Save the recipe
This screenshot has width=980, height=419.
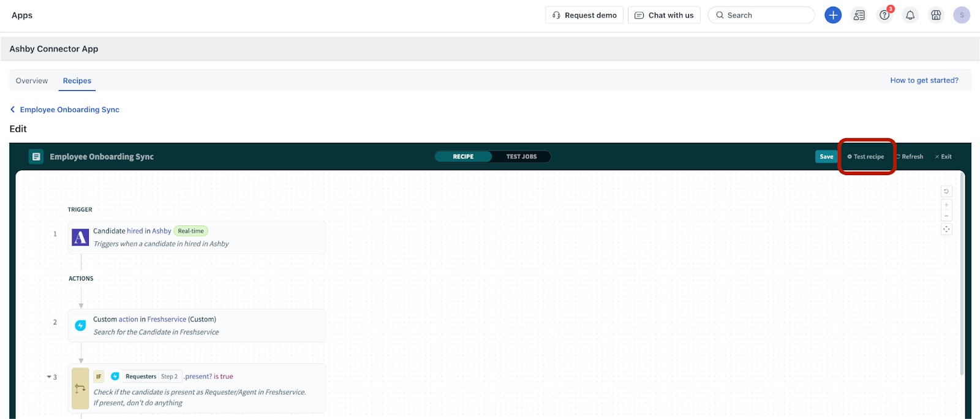pyautogui.click(x=826, y=157)
